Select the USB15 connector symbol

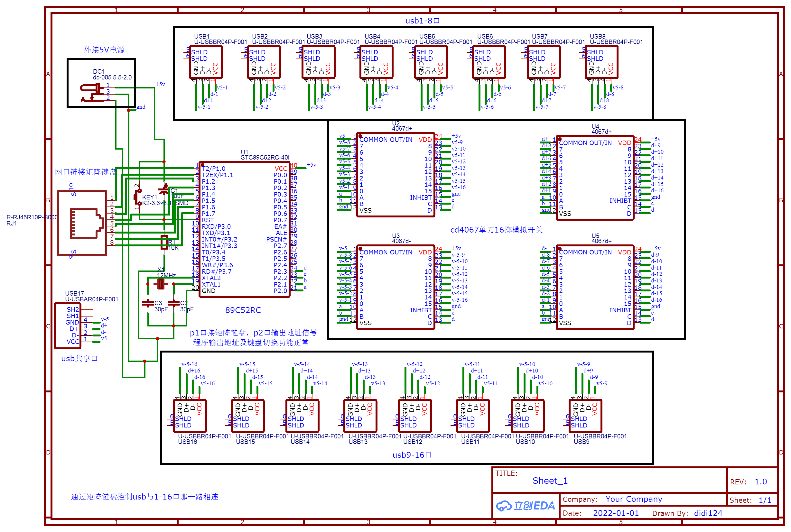pyautogui.click(x=248, y=416)
